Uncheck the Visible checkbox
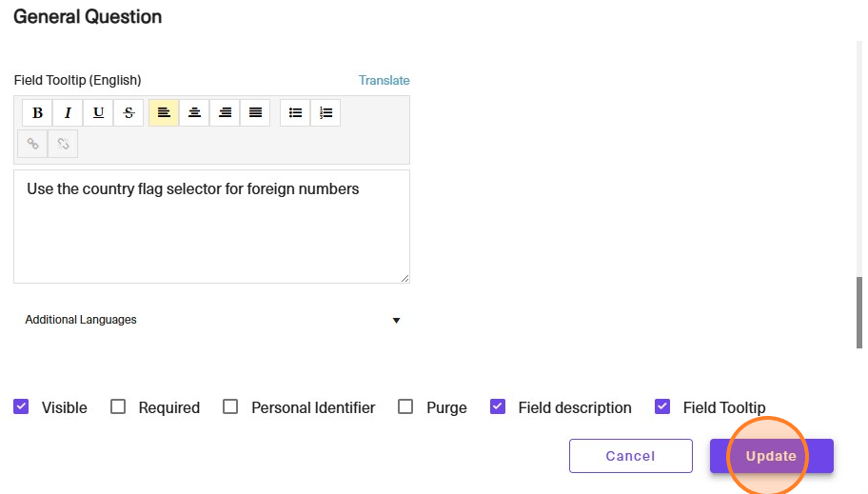Image resolution: width=868 pixels, height=494 pixels. [21, 407]
